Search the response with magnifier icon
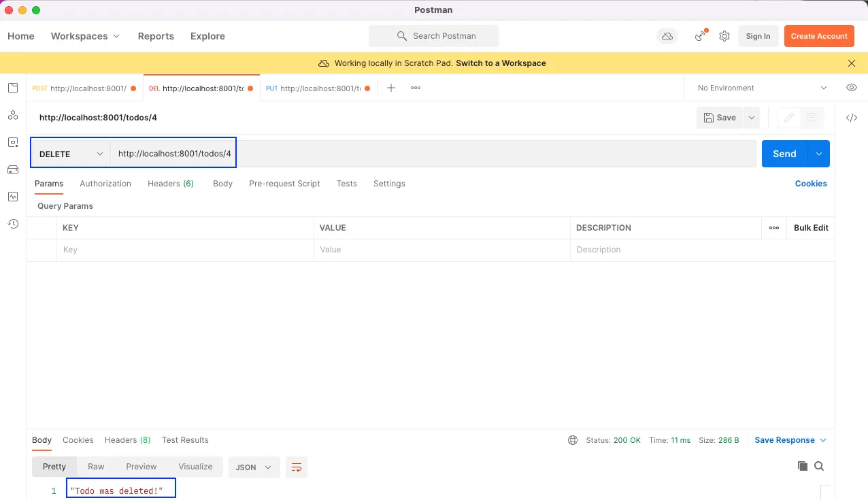This screenshot has height=500, width=868. [x=819, y=466]
